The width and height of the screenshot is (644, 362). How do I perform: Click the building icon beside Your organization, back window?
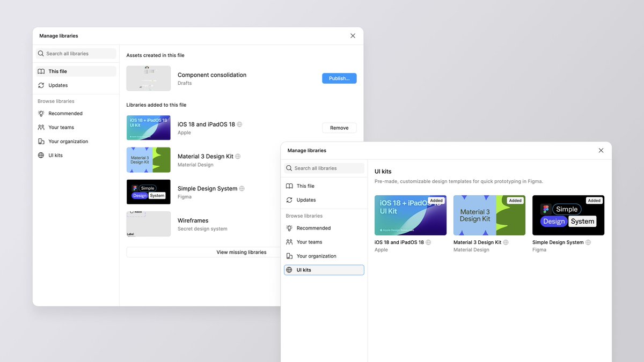41,142
